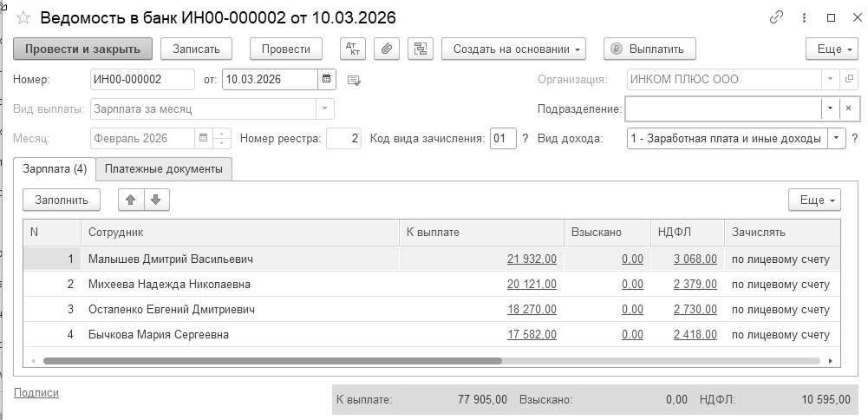The image size is (868, 420).
Task: Select the Зарплата (4) tab
Action: (55, 168)
